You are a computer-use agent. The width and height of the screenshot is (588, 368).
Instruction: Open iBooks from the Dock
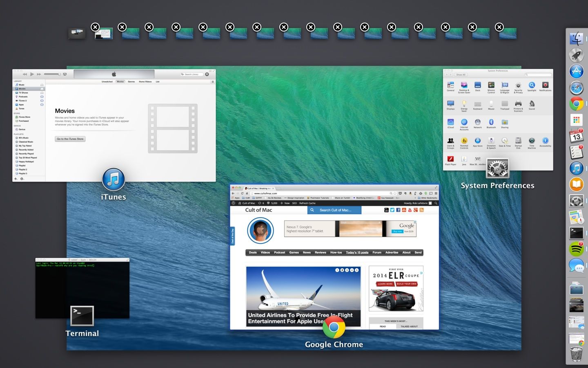pyautogui.click(x=576, y=184)
